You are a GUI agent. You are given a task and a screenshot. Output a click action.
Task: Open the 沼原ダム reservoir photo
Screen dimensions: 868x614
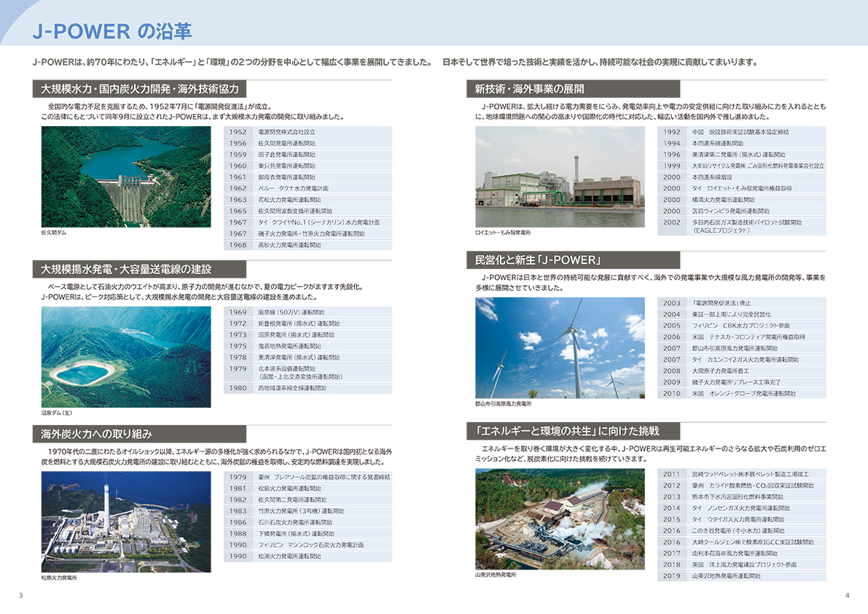pos(126,357)
